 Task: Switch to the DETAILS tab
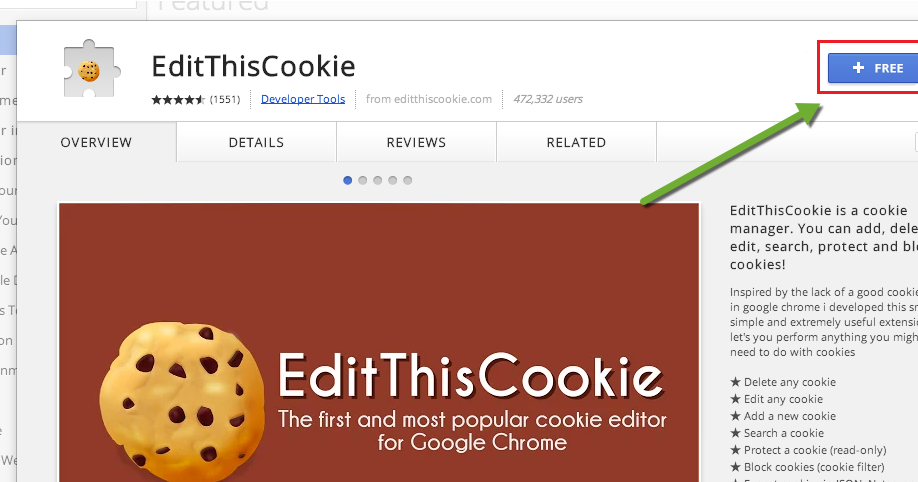point(256,142)
